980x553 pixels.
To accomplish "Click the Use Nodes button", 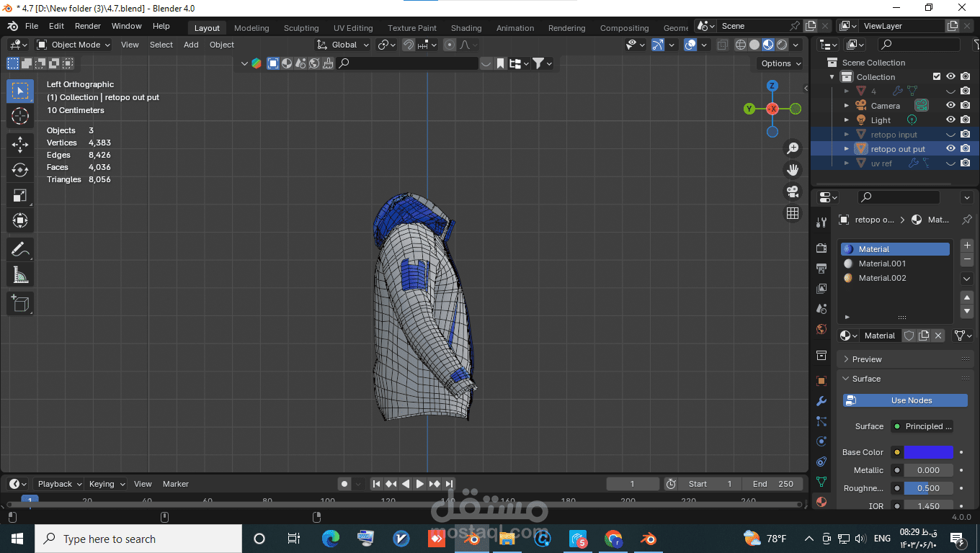I will point(906,400).
